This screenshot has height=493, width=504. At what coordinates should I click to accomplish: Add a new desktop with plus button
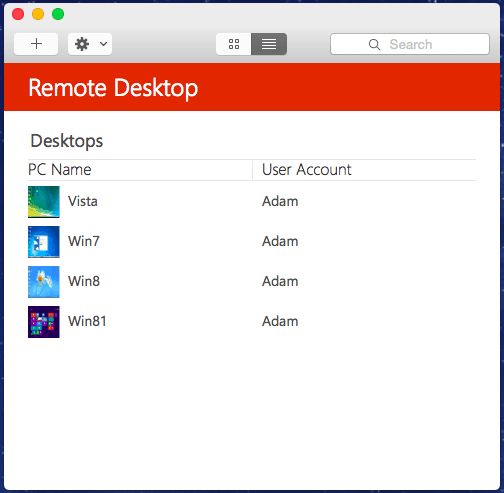[x=36, y=44]
